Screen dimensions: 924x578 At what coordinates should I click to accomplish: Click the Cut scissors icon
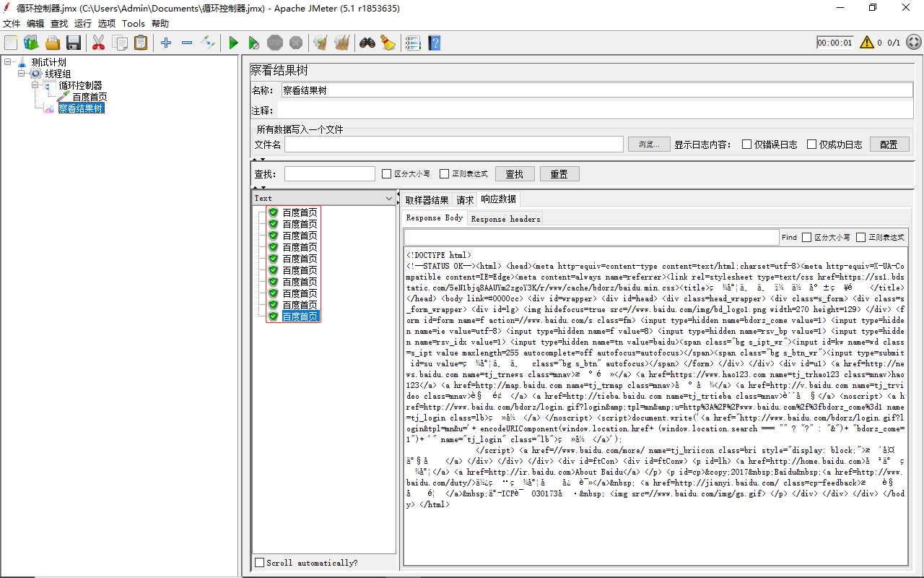(99, 43)
